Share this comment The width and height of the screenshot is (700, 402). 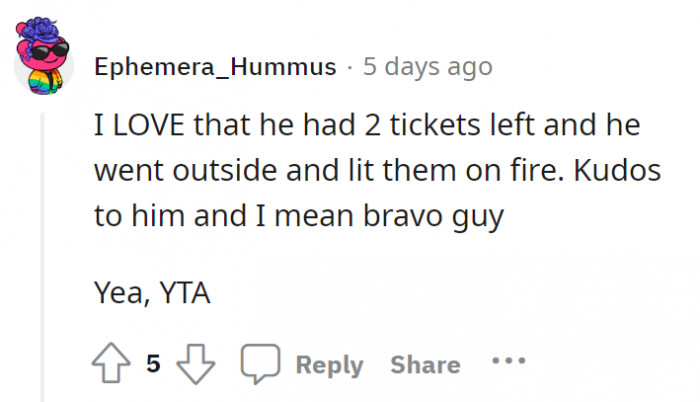pyautogui.click(x=425, y=365)
